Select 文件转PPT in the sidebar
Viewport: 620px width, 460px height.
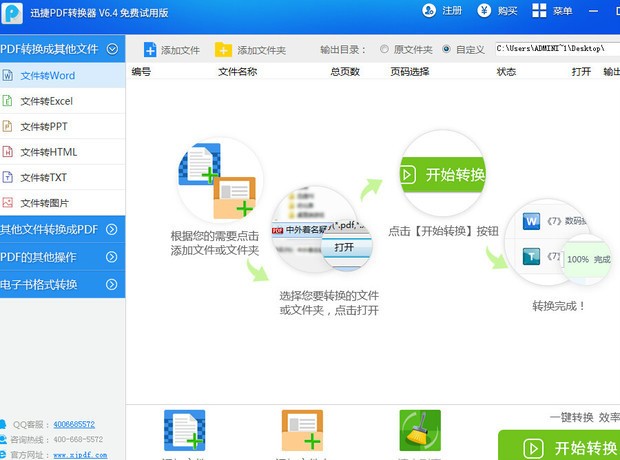44,127
